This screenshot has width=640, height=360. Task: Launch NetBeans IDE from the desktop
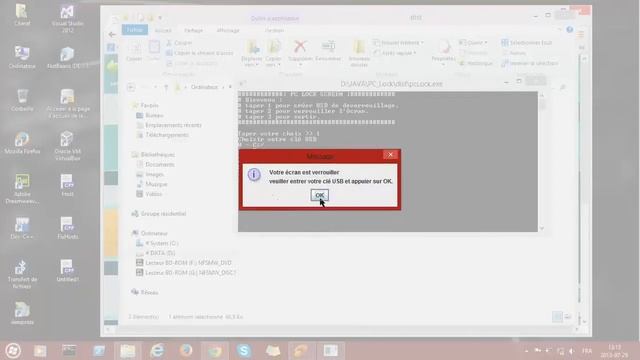[x=67, y=57]
